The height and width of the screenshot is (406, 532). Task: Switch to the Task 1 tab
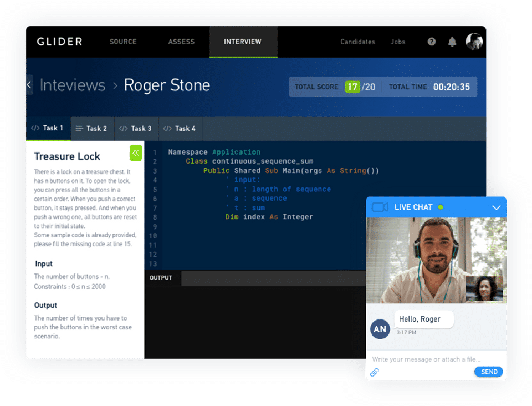click(x=48, y=129)
